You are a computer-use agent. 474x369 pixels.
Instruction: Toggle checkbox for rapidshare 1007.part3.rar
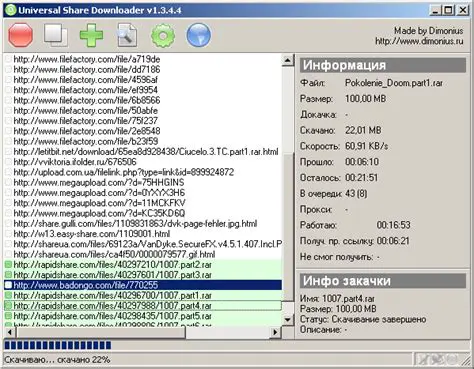coord(9,275)
